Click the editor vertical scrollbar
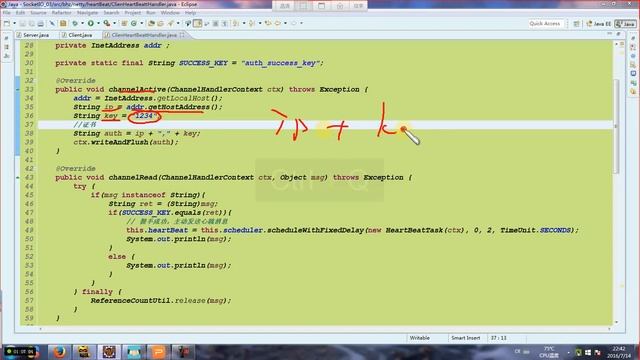Image resolution: width=640 pixels, height=360 pixels. [616, 127]
